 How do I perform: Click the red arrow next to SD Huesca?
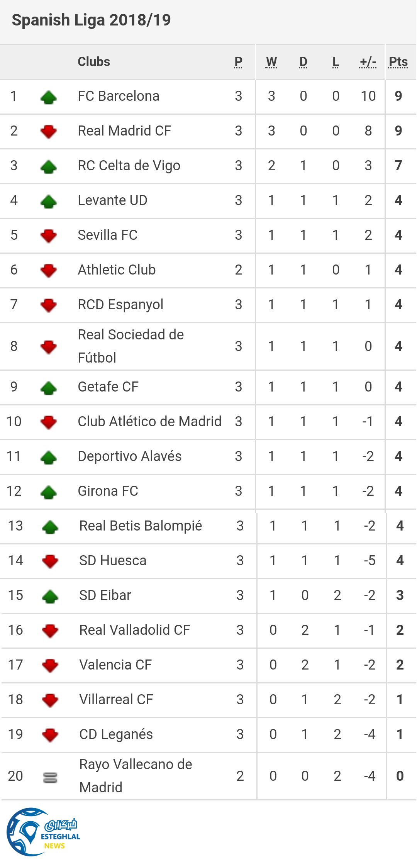(50, 561)
